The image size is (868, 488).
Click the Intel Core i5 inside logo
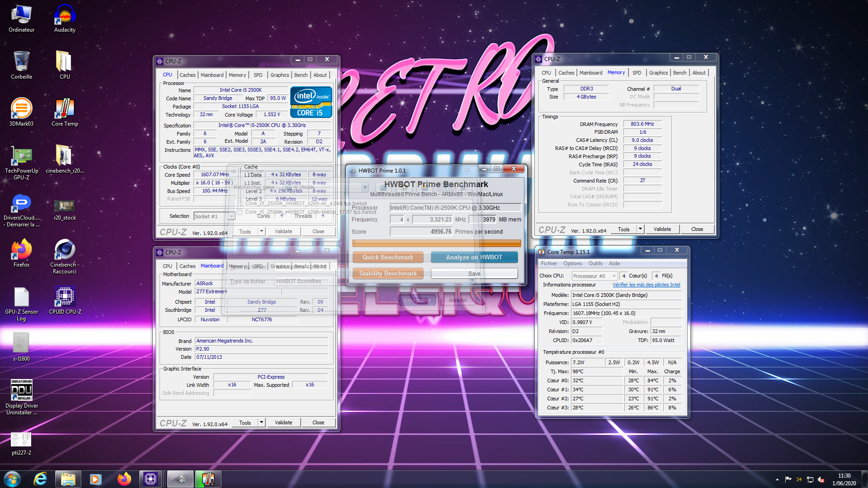click(x=311, y=102)
